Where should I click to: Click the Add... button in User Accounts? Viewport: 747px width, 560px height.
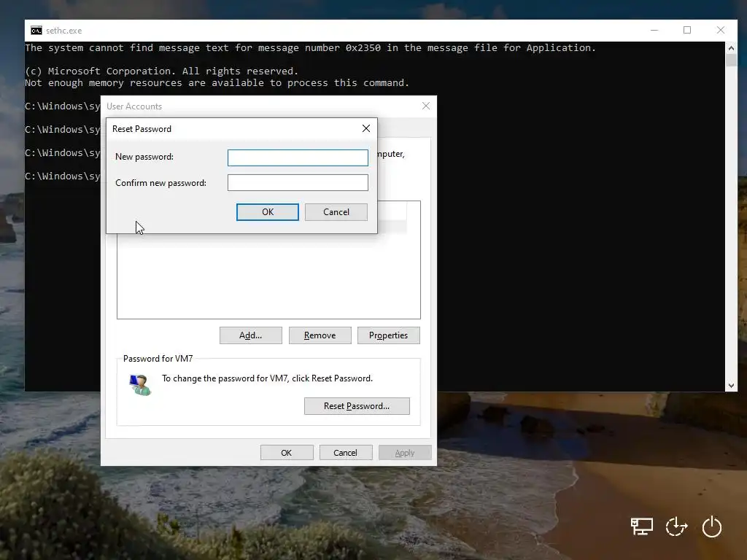(251, 335)
